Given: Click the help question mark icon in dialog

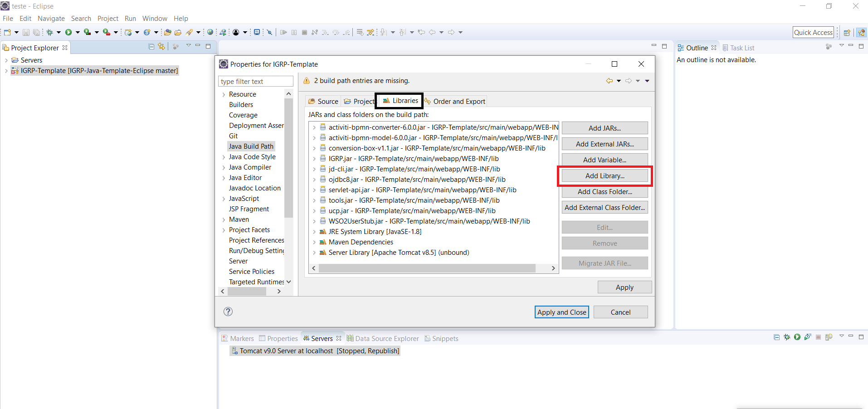Looking at the screenshot, I should click(228, 312).
